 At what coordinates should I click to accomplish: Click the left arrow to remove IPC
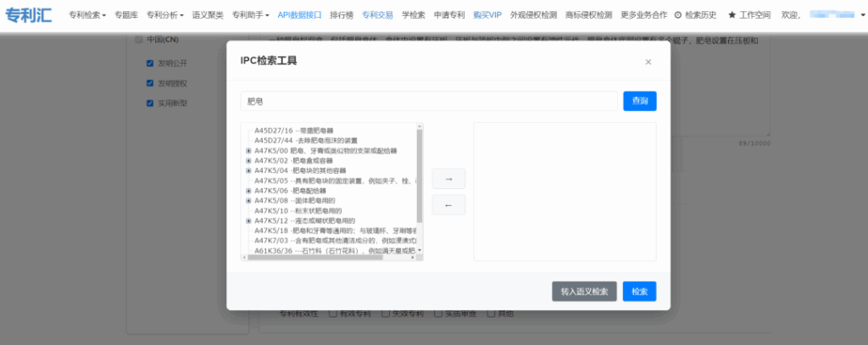point(448,205)
